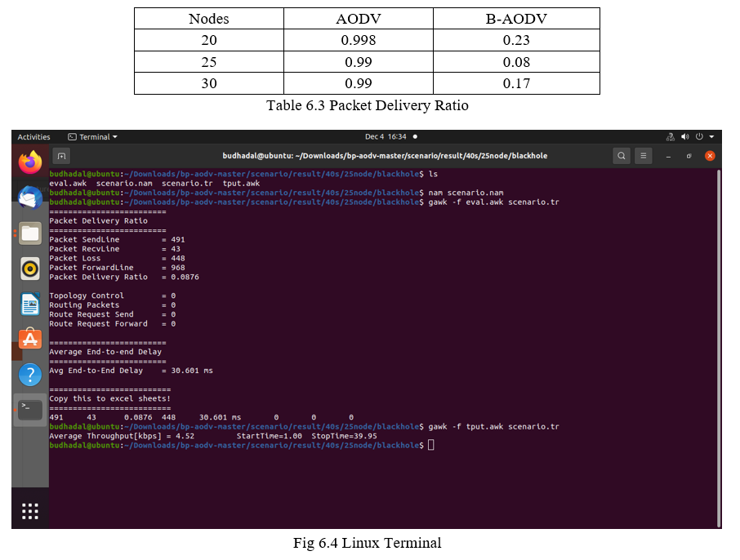Select the '0.08' B-AODV cell
This screenshot has width=740, height=560.
point(516,62)
